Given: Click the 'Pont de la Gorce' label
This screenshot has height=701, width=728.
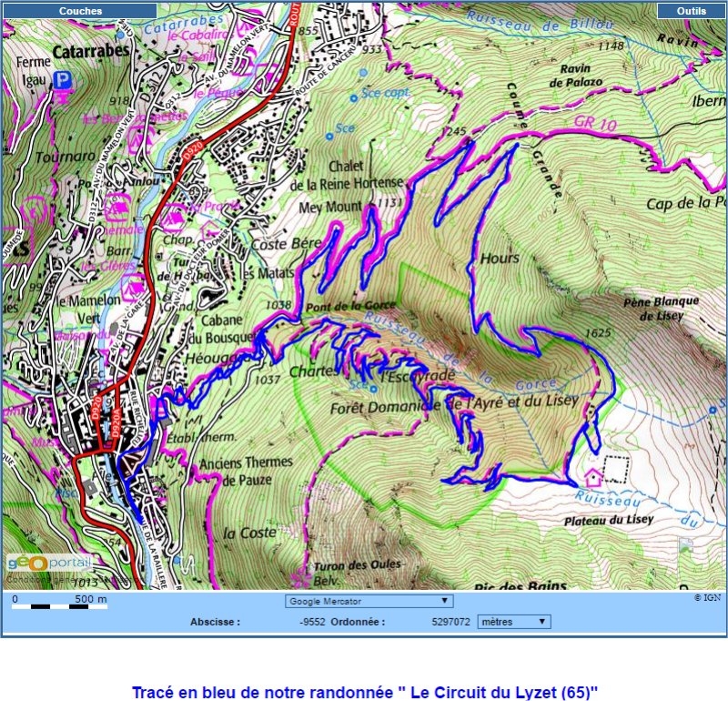Looking at the screenshot, I should (x=351, y=307).
